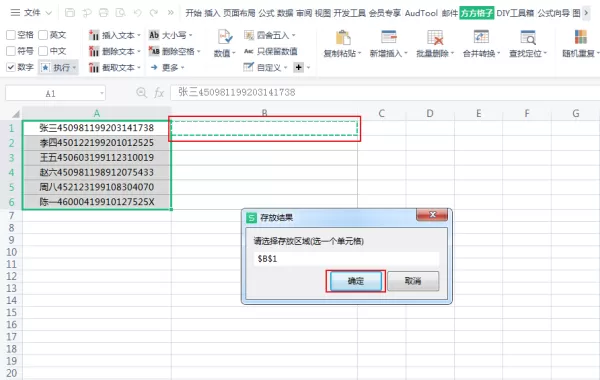Select row 7 header
Screen dimensions: 600x380
pyautogui.click(x=11, y=216)
